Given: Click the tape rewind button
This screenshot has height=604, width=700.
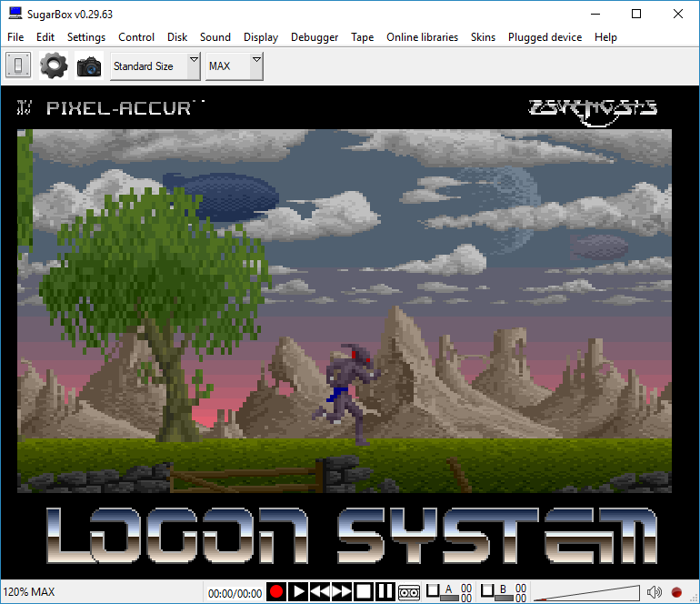Looking at the screenshot, I should tap(320, 592).
